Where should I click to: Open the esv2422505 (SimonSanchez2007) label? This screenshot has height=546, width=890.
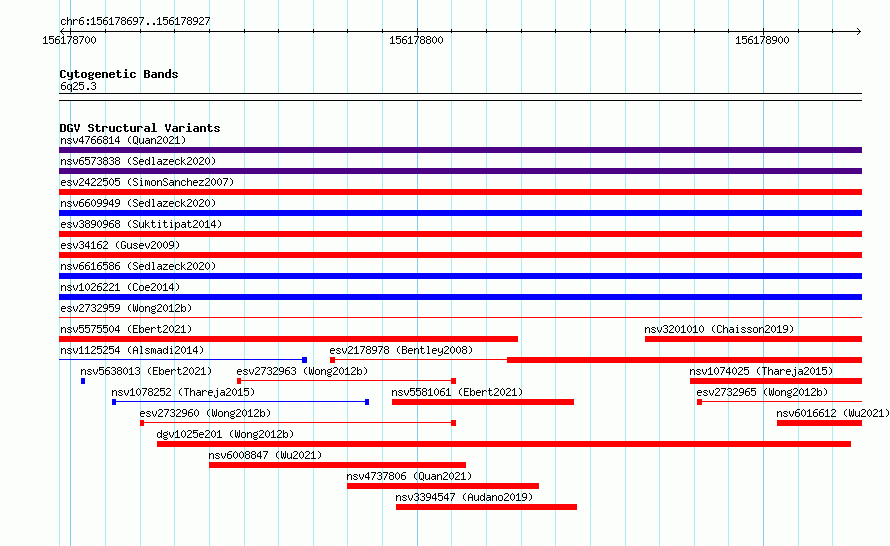[x=147, y=182]
